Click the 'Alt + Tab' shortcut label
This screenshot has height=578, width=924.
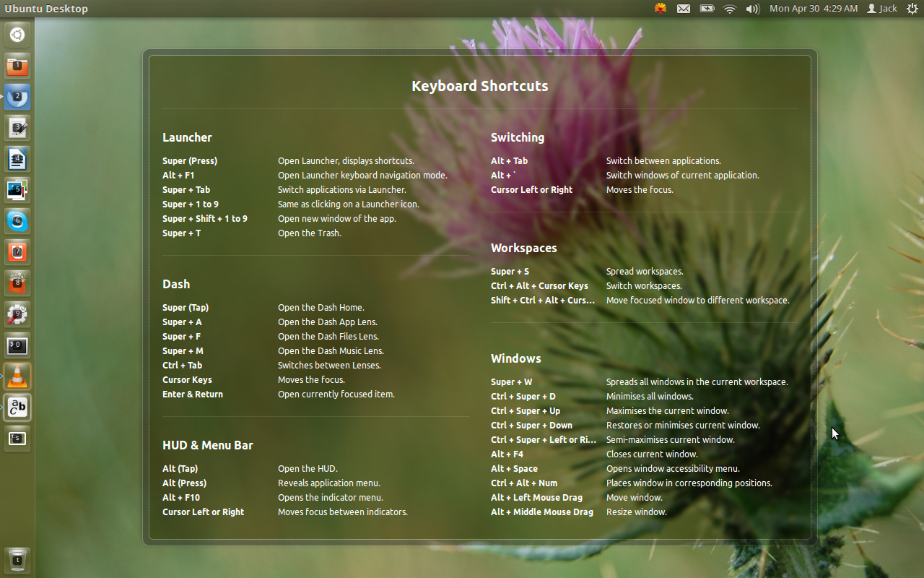pos(510,161)
